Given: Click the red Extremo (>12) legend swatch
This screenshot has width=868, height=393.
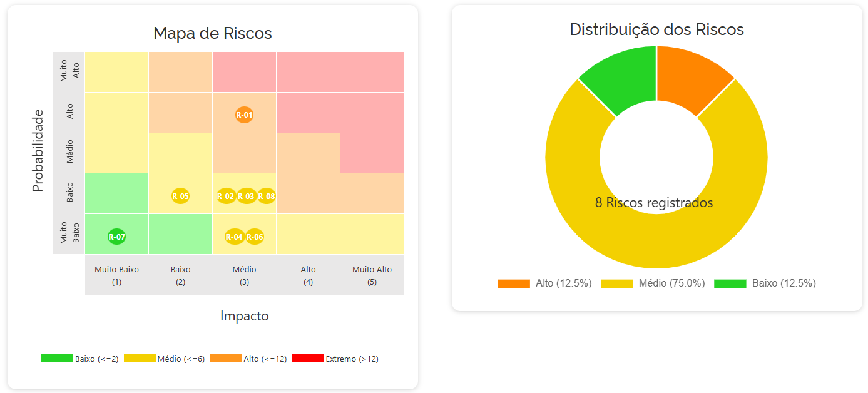Looking at the screenshot, I should click(x=308, y=358).
